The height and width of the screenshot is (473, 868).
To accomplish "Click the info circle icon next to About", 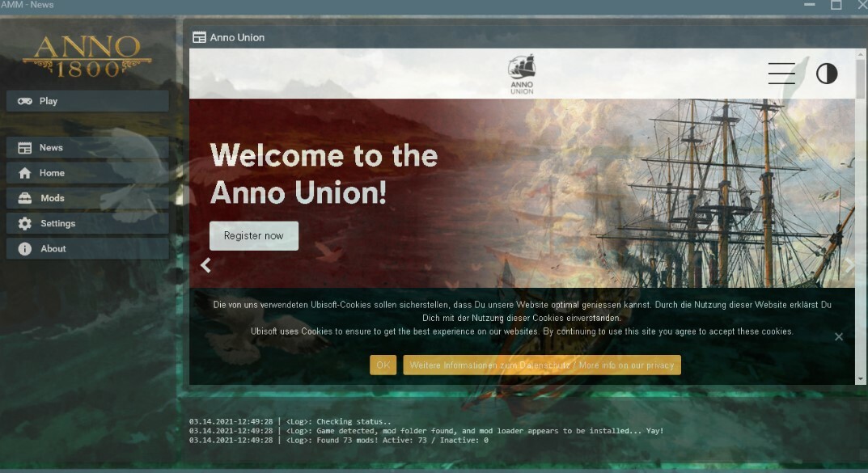I will click(25, 249).
